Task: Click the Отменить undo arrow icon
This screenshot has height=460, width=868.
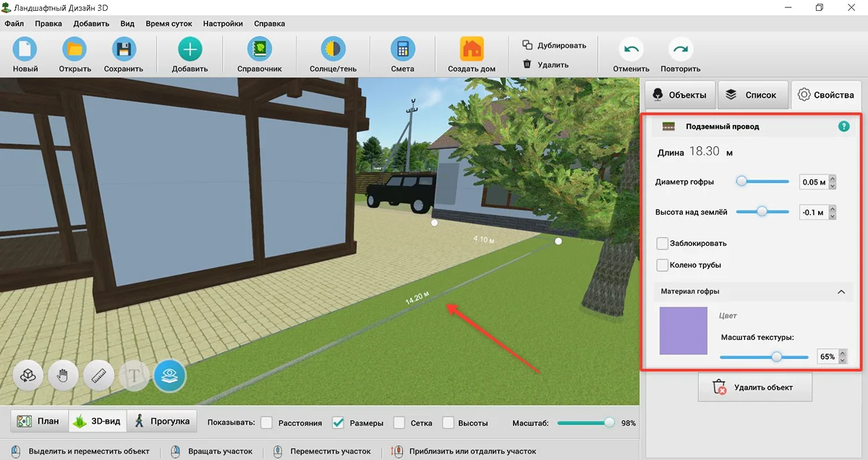Action: tap(631, 50)
